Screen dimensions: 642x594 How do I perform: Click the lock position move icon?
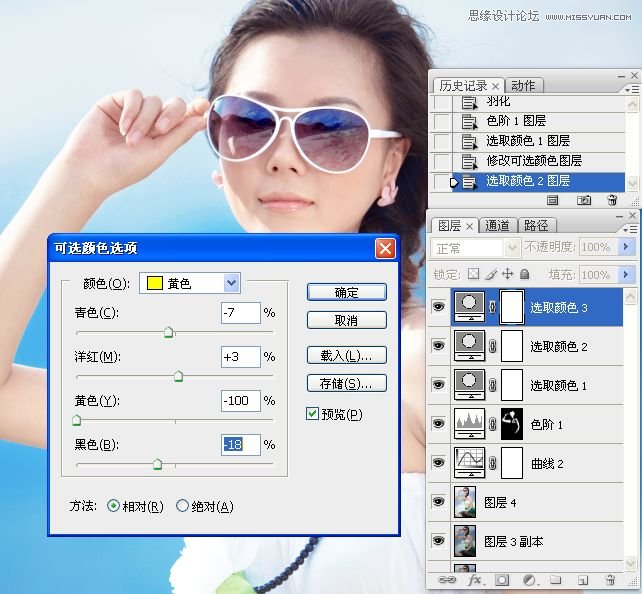tap(507, 274)
